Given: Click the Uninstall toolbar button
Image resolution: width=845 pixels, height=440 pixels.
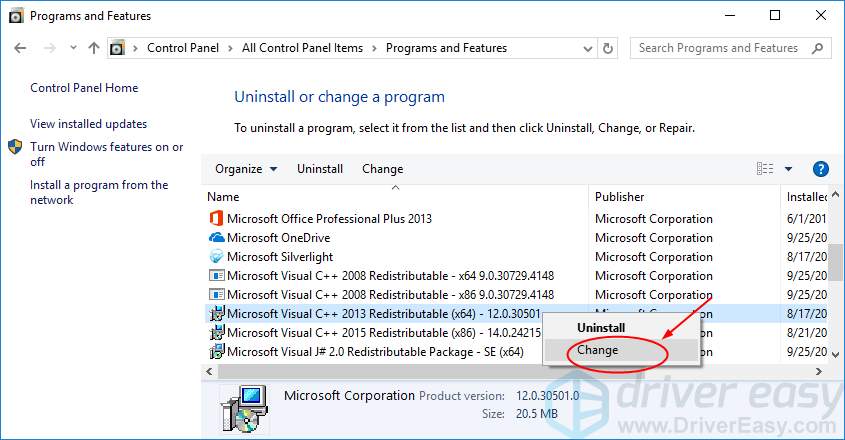Looking at the screenshot, I should click(320, 169).
